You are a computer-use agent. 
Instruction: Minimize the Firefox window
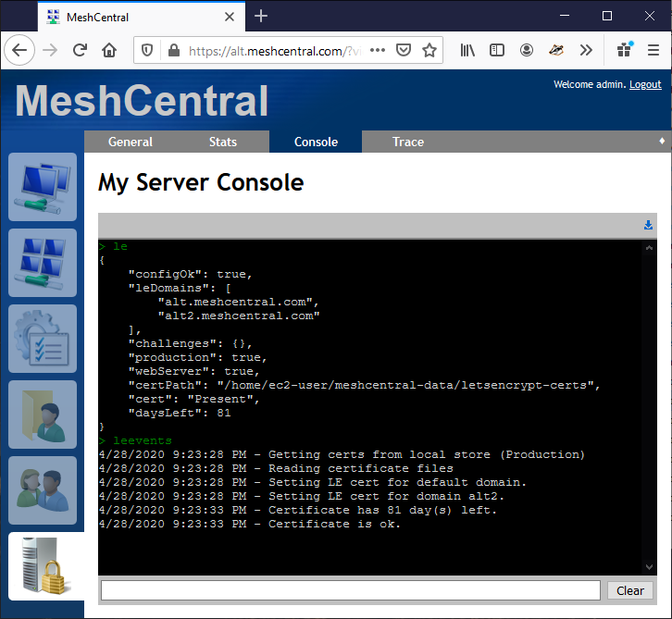point(565,16)
